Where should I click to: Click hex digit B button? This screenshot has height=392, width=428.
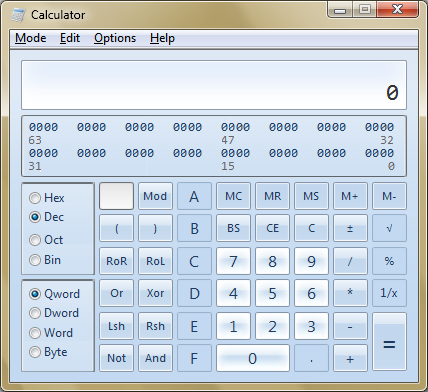coord(194,228)
